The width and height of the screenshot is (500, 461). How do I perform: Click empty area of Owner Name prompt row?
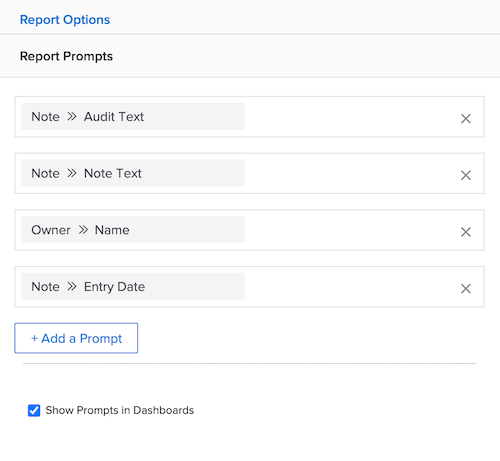point(350,230)
